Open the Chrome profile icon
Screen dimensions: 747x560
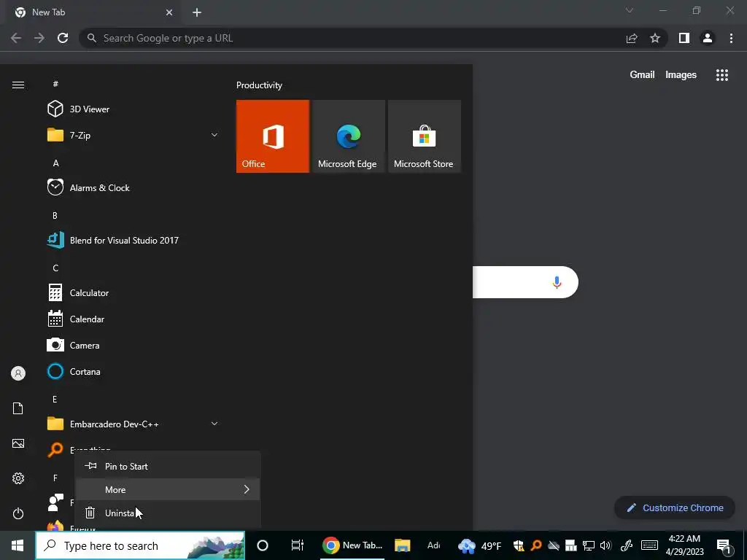tap(708, 38)
